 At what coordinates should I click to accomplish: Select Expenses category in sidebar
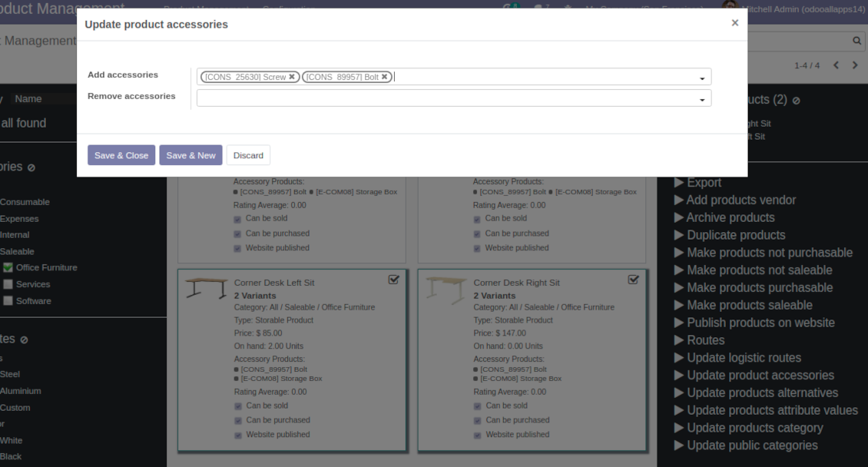point(19,219)
